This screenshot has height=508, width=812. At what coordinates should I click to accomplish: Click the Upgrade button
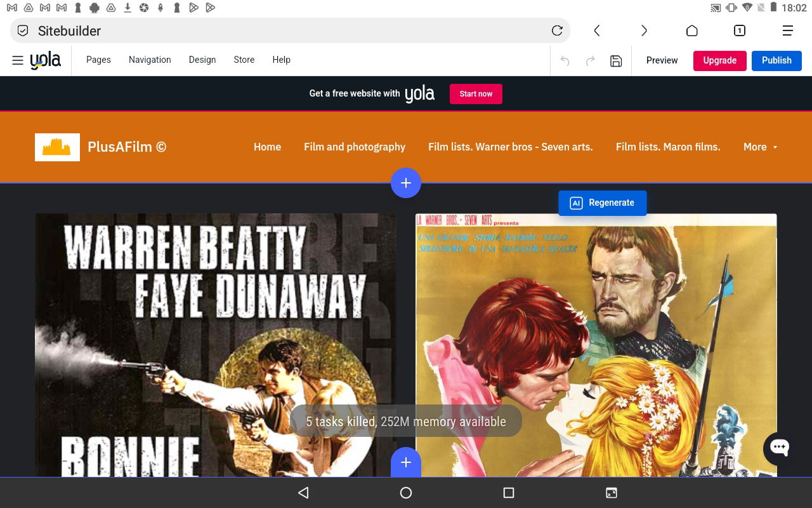point(720,60)
